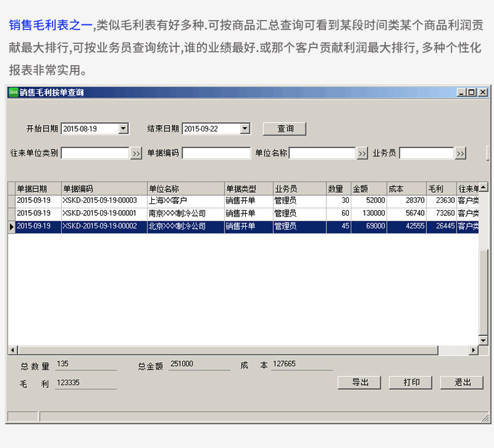Sort by 单据编码 column header
Image resolution: width=494 pixels, height=448 pixels.
click(x=104, y=188)
